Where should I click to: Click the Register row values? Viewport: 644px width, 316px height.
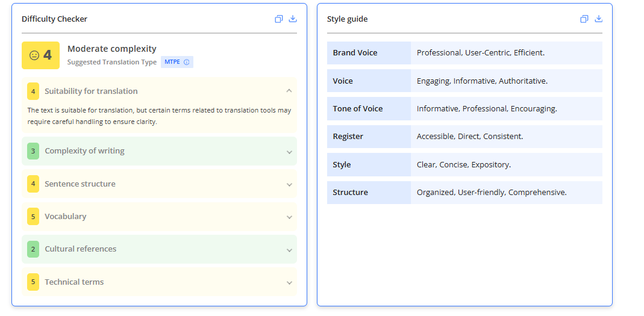pyautogui.click(x=470, y=137)
